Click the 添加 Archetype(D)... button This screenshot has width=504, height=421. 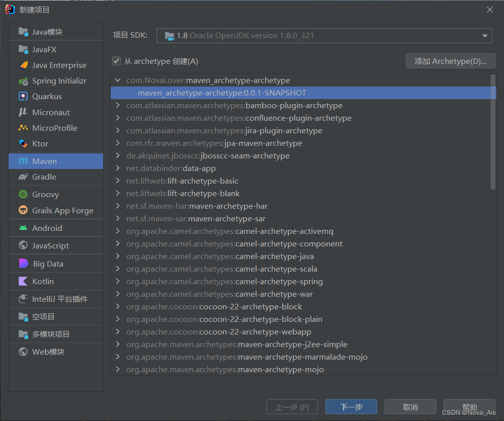point(450,61)
